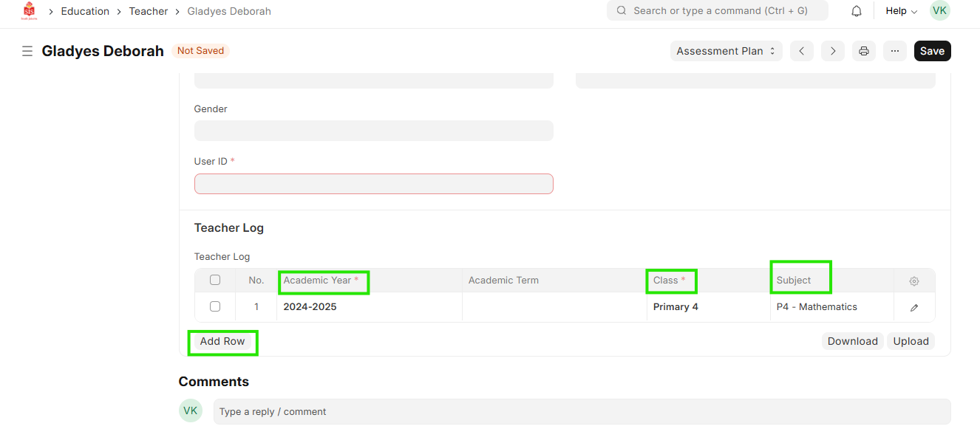Edit Teacher Log row 1 with pencil
The image size is (980, 426).
pyautogui.click(x=914, y=307)
